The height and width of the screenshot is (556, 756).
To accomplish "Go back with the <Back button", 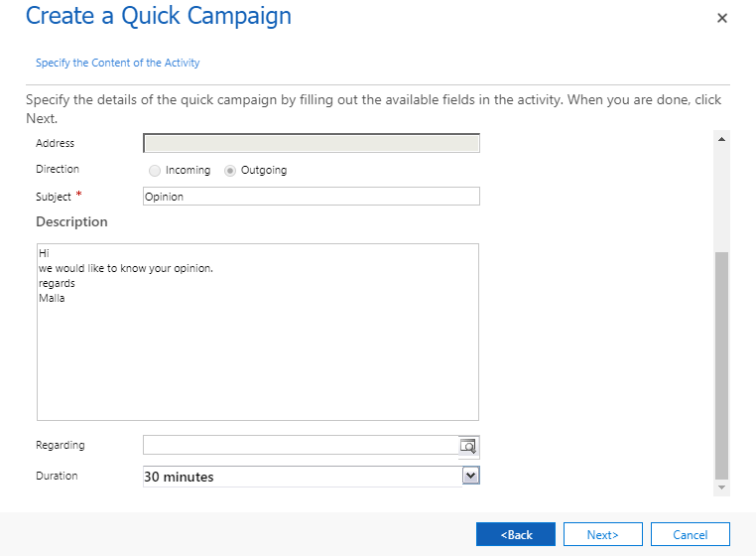I will click(x=516, y=534).
